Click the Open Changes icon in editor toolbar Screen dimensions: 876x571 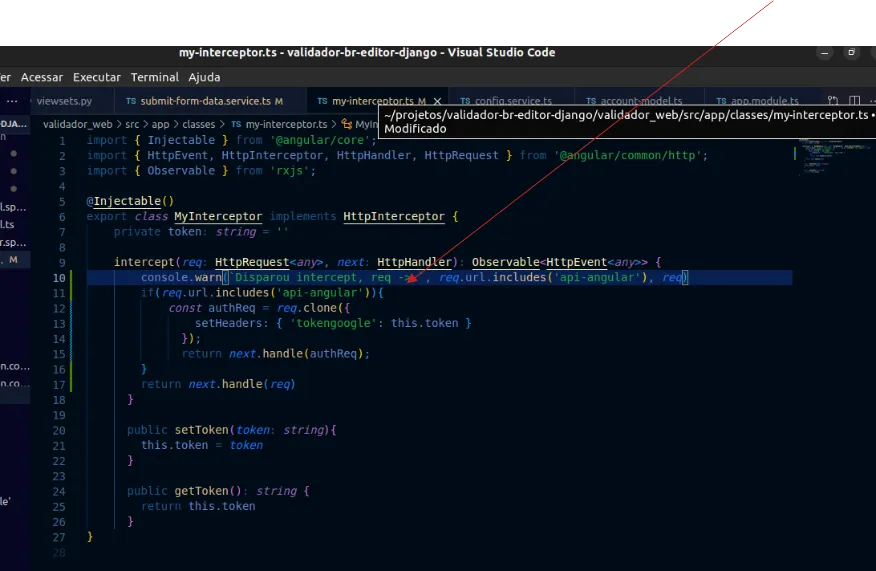point(834,101)
